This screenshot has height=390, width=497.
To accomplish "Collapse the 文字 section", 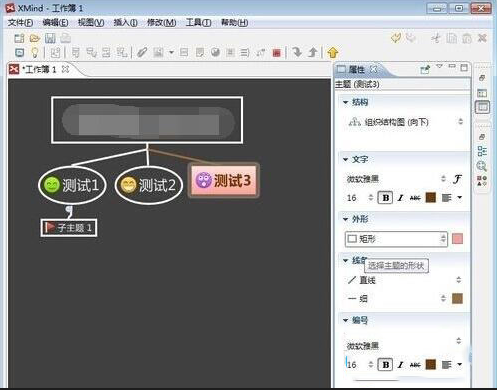I will click(x=346, y=160).
